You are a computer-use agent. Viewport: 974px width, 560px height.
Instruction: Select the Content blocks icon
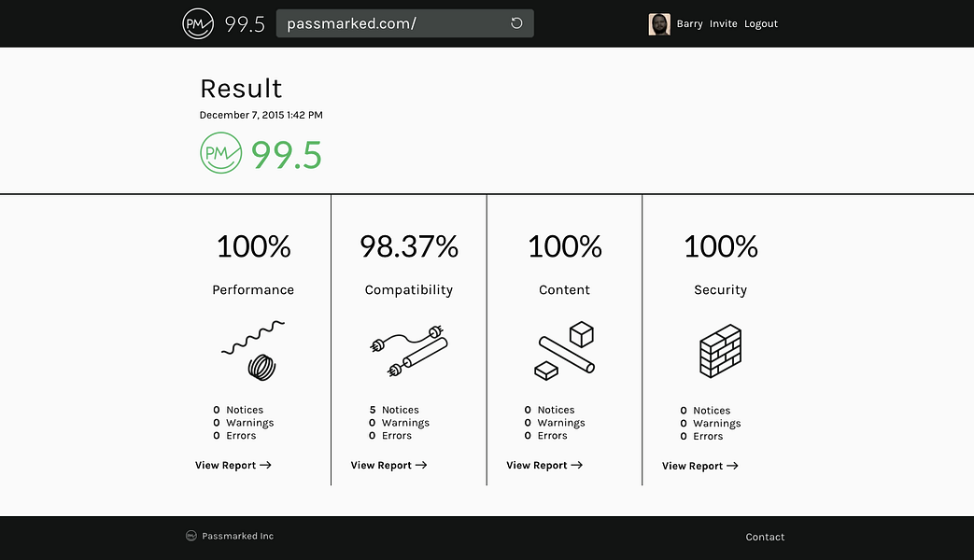565,350
